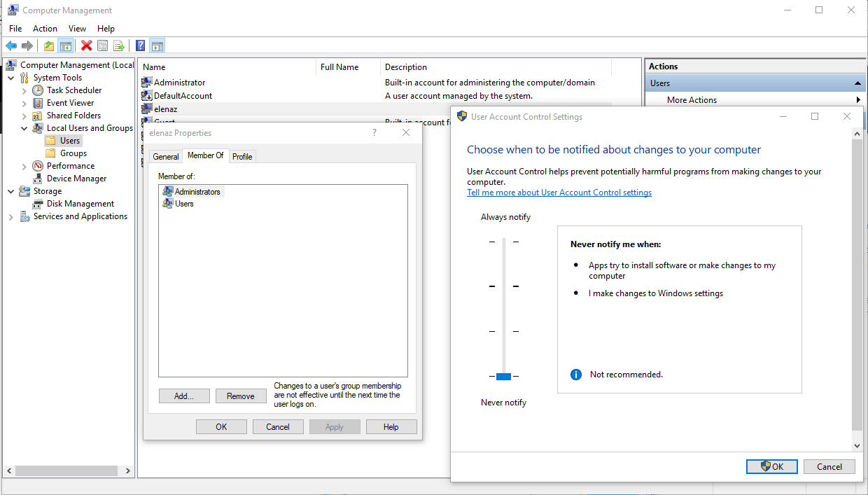The height and width of the screenshot is (495, 868).
Task: Toggle the Show/Hide Console Tree toolbar icon
Action: [65, 46]
